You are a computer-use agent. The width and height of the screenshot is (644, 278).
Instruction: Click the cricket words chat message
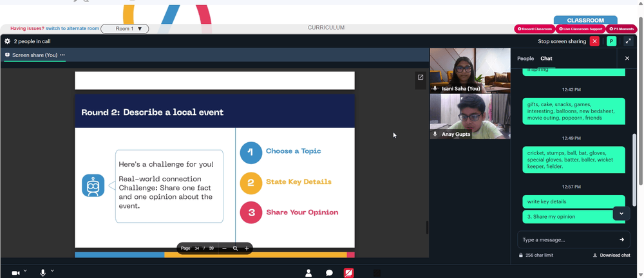click(573, 160)
